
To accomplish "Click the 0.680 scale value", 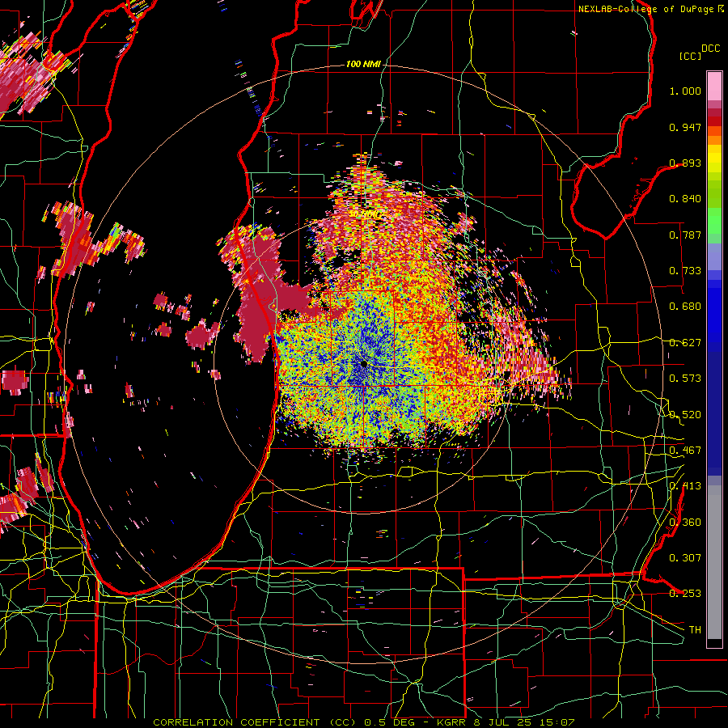I will (685, 307).
